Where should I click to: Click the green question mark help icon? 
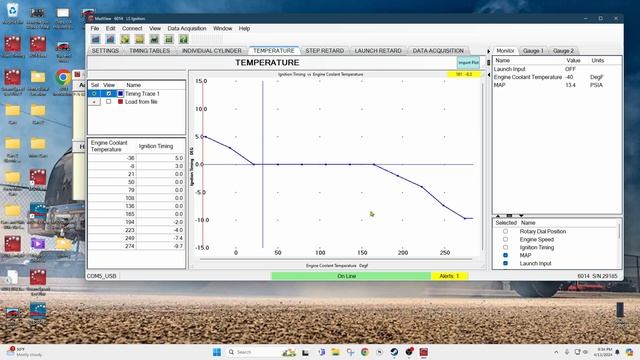[x=184, y=39]
